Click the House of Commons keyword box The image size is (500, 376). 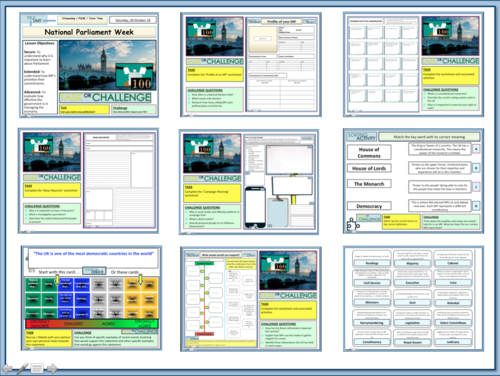[x=369, y=152]
